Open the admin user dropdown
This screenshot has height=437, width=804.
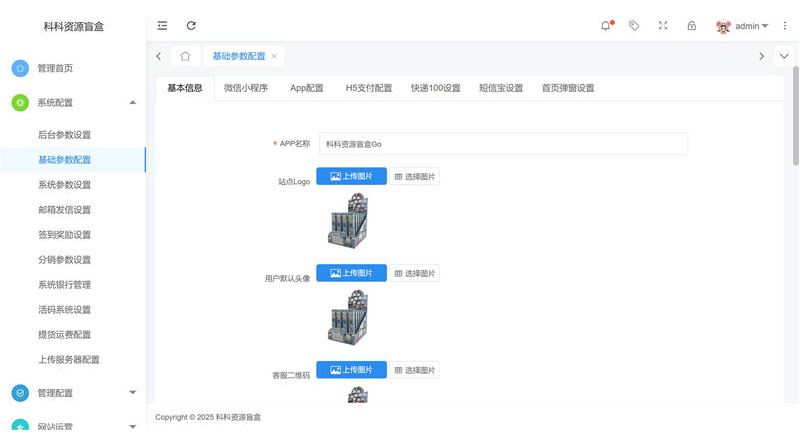(743, 25)
